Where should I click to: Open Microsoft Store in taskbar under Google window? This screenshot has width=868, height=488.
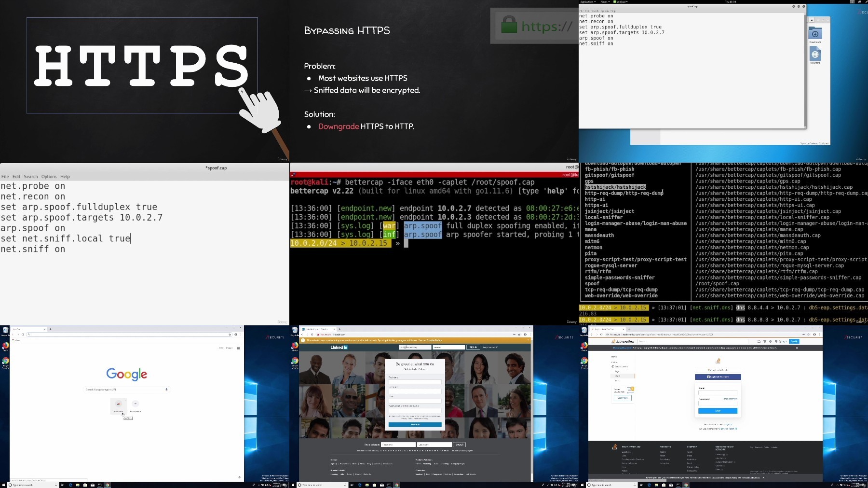tap(85, 485)
